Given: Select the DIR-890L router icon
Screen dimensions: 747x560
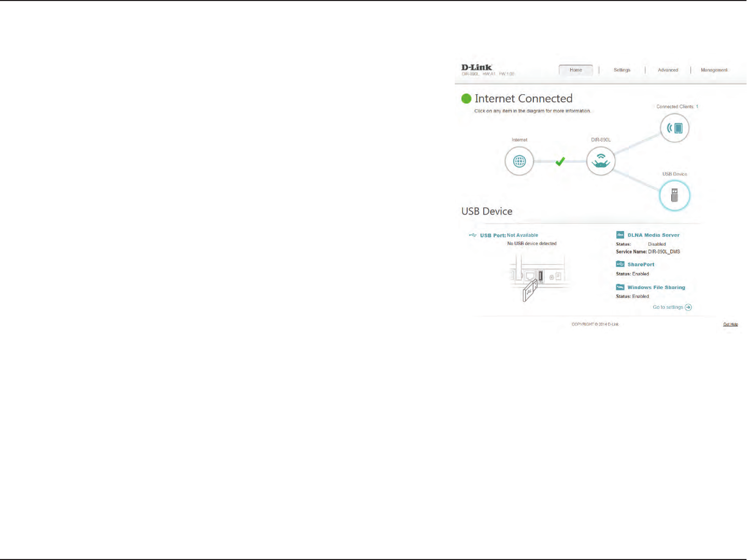Looking at the screenshot, I should pyautogui.click(x=600, y=161).
